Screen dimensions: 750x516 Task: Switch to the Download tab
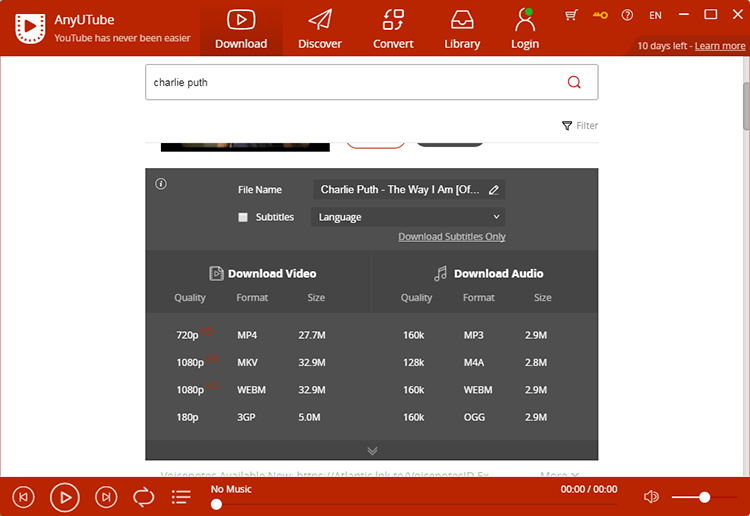(x=241, y=29)
